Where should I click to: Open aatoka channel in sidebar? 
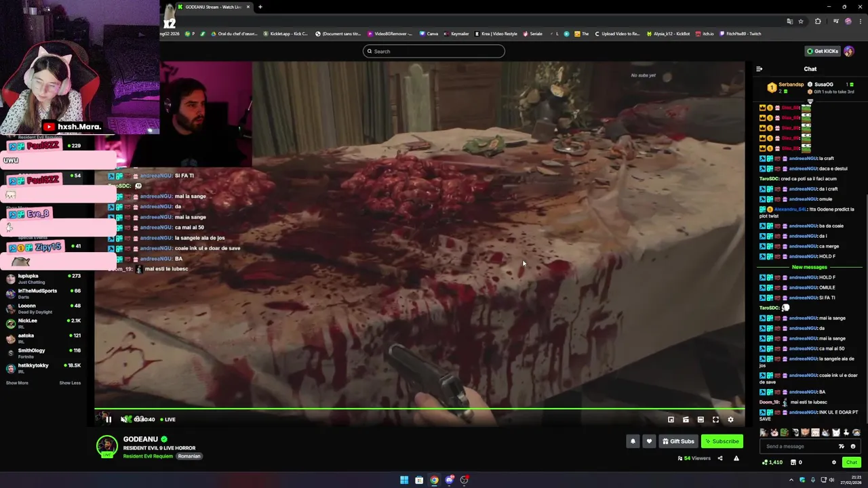click(x=43, y=338)
